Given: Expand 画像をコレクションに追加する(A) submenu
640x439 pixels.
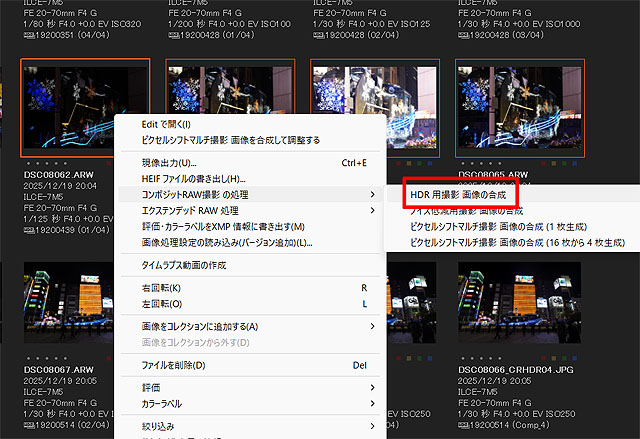Looking at the screenshot, I should tap(373, 326).
